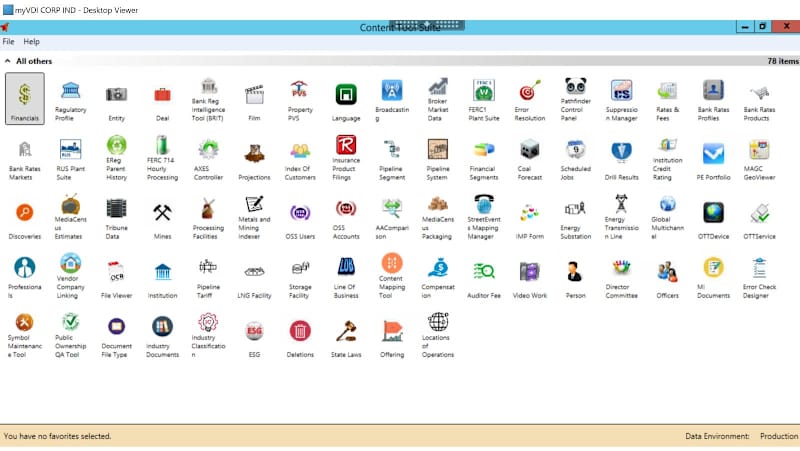
Task: Open EReg Parent History
Action: [x=116, y=159]
